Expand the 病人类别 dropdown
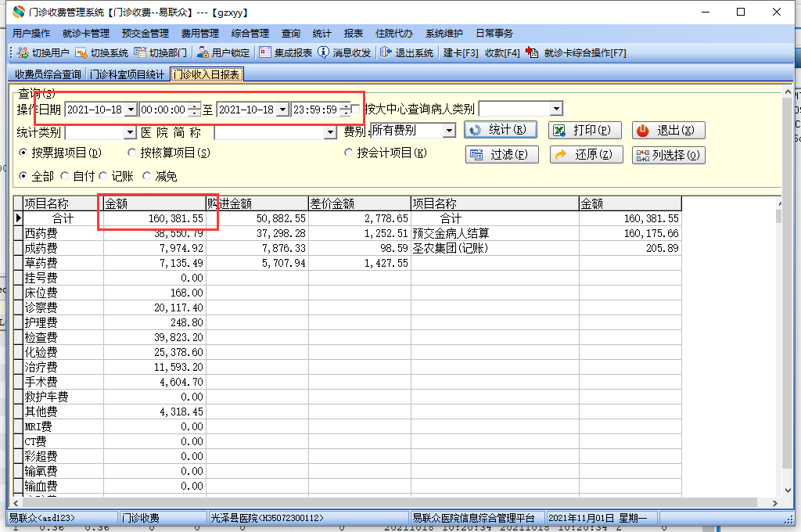This screenshot has width=801, height=532. pos(556,108)
